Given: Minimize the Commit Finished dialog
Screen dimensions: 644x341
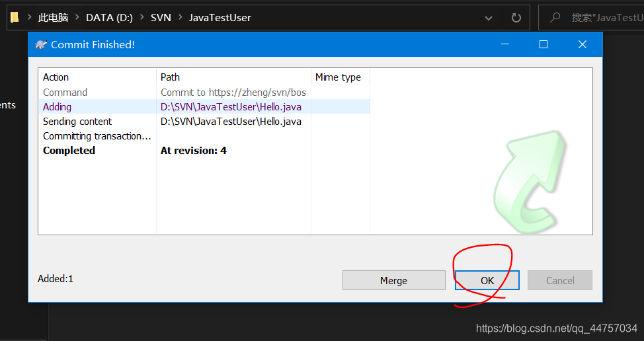Looking at the screenshot, I should point(505,44).
